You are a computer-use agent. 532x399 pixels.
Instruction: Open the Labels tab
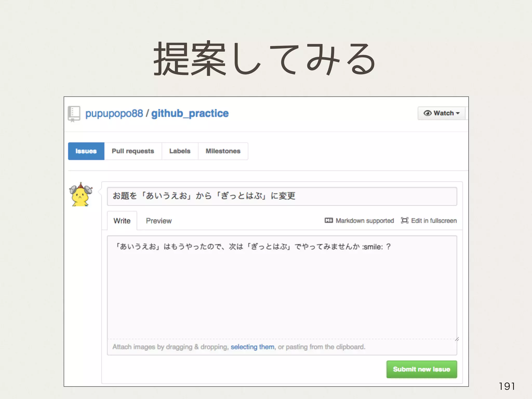tap(180, 151)
